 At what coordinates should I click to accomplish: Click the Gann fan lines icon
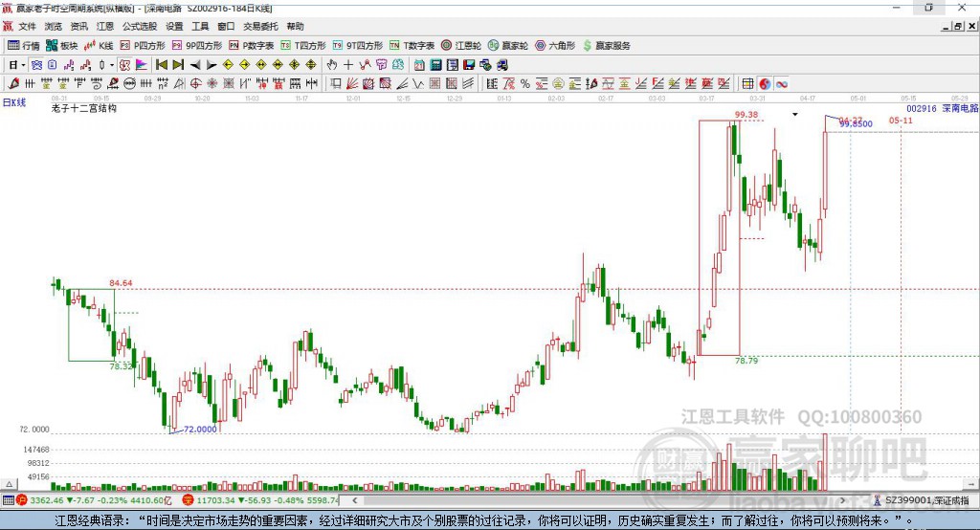[x=352, y=84]
